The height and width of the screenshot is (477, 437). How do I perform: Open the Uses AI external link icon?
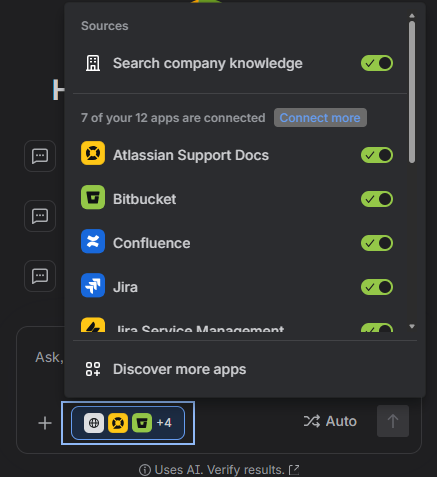[294, 470]
